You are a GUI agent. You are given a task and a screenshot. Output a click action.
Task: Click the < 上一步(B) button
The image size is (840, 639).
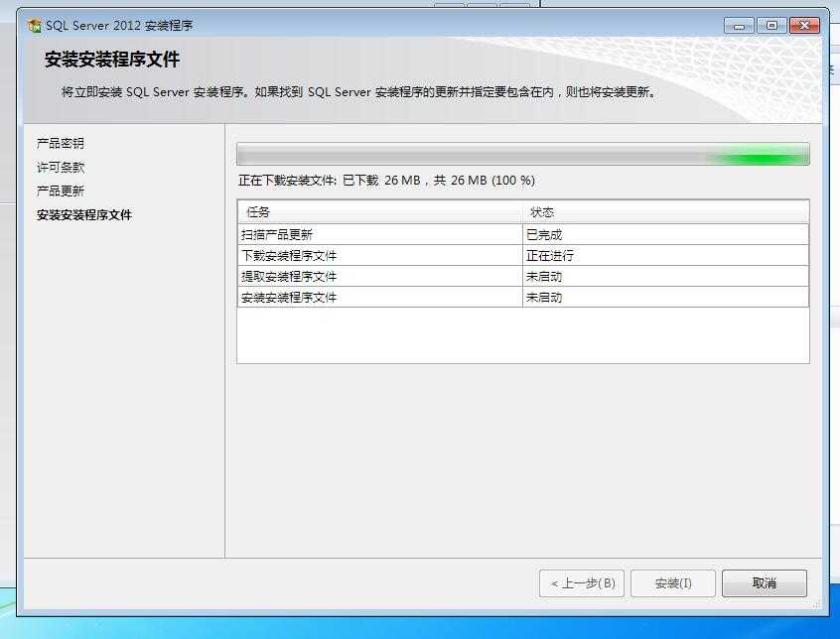click(x=582, y=583)
